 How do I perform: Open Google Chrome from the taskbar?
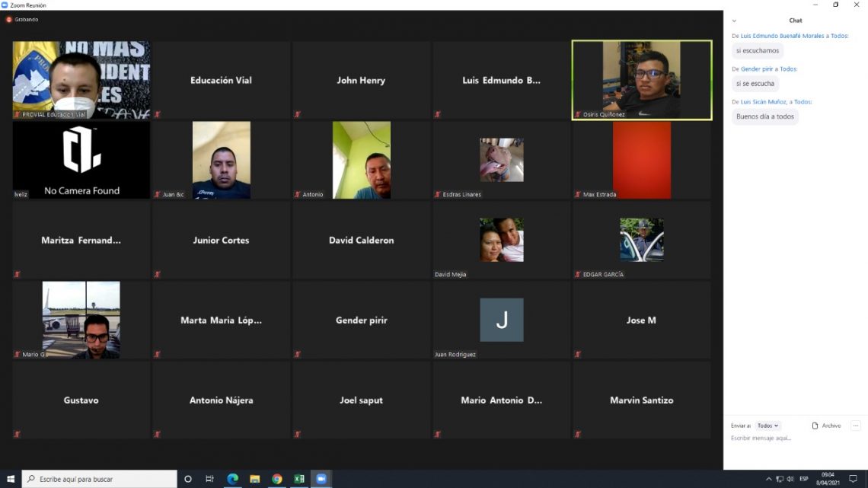pyautogui.click(x=277, y=479)
